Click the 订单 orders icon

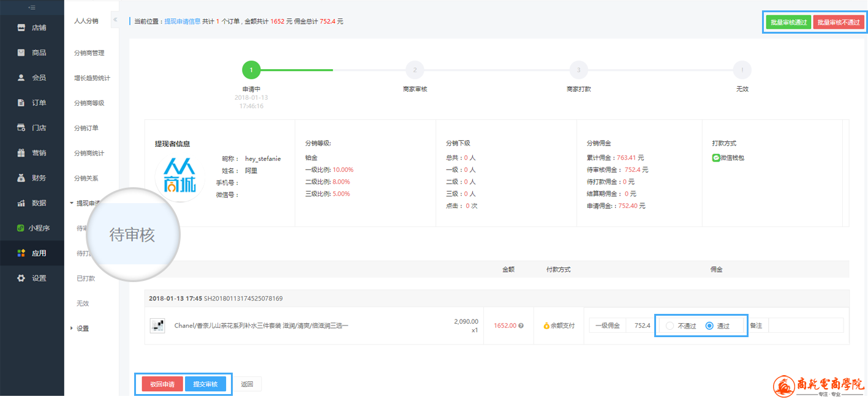click(21, 103)
